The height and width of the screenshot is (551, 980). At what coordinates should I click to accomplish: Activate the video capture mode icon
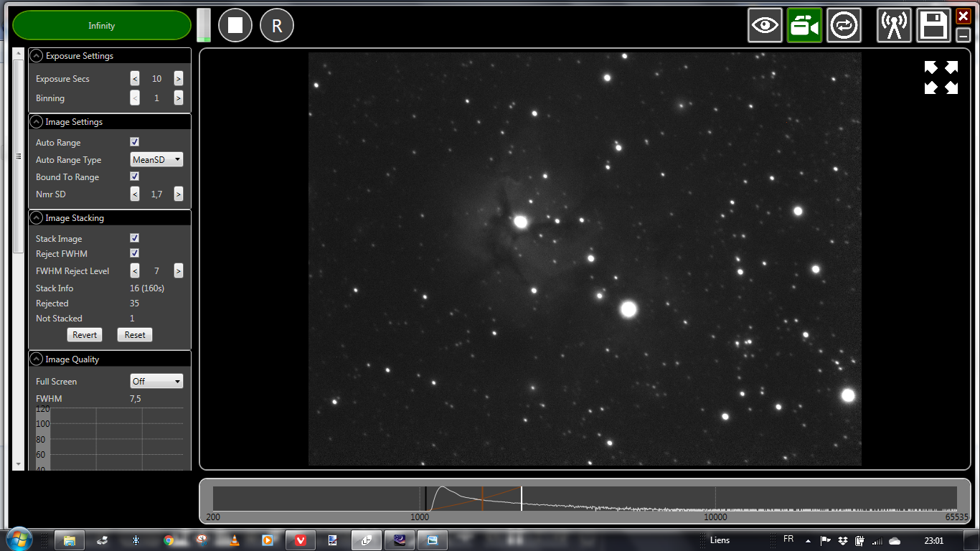point(804,24)
